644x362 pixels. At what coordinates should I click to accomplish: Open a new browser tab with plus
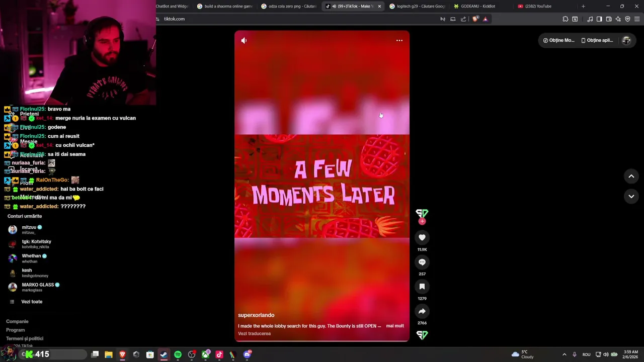(583, 6)
